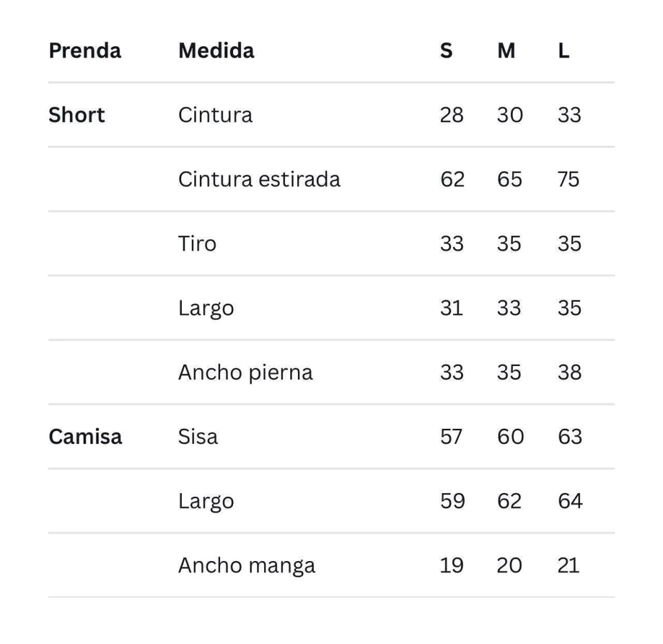Click Camisa Largo value 59 for S
Image resolution: width=663 pixels, height=644 pixels.
[x=452, y=501]
